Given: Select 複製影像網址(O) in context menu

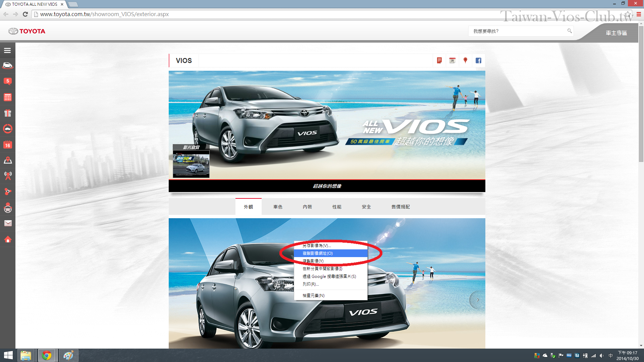Looking at the screenshot, I should pyautogui.click(x=331, y=253).
